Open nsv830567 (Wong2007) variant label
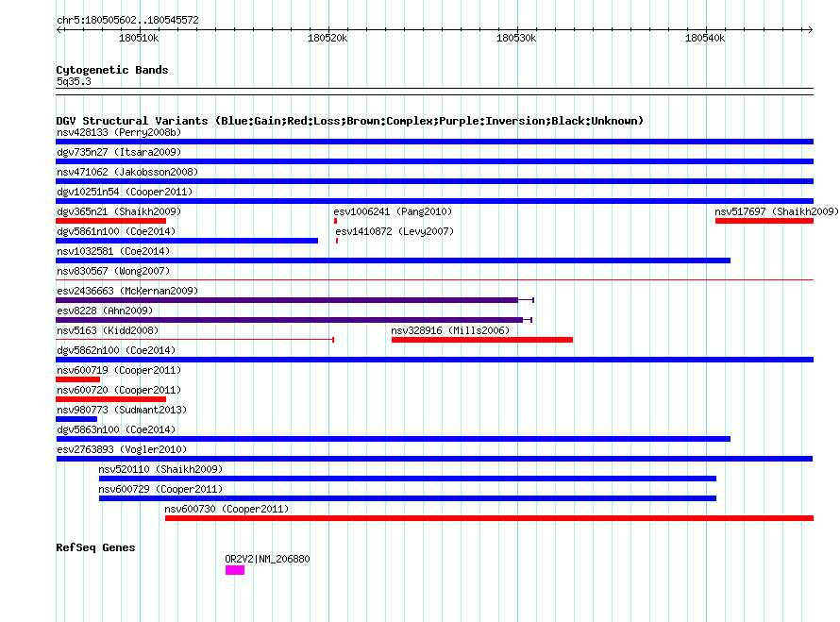 [x=113, y=271]
